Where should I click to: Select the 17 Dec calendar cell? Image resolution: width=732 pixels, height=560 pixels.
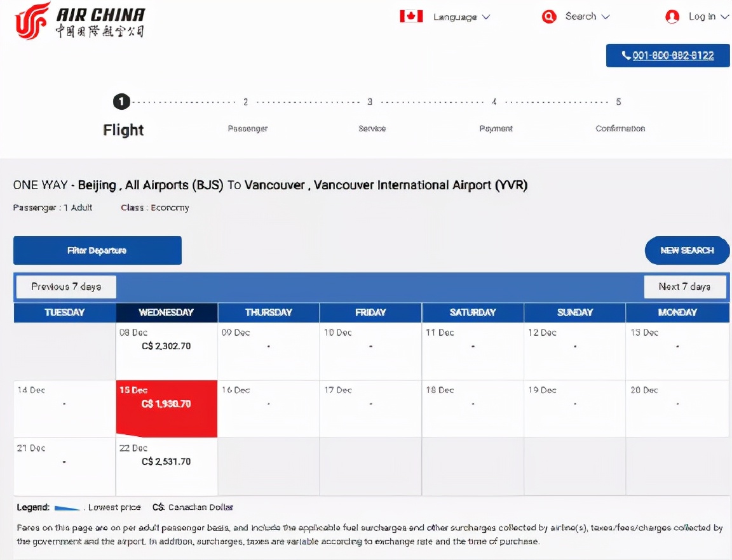tap(370, 409)
